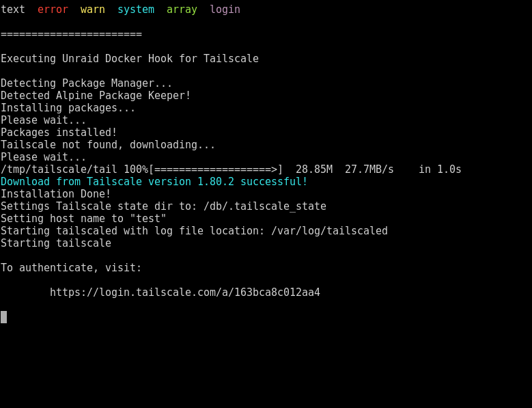
Task: Click the 'Installation Done!' line
Action: [55, 194]
